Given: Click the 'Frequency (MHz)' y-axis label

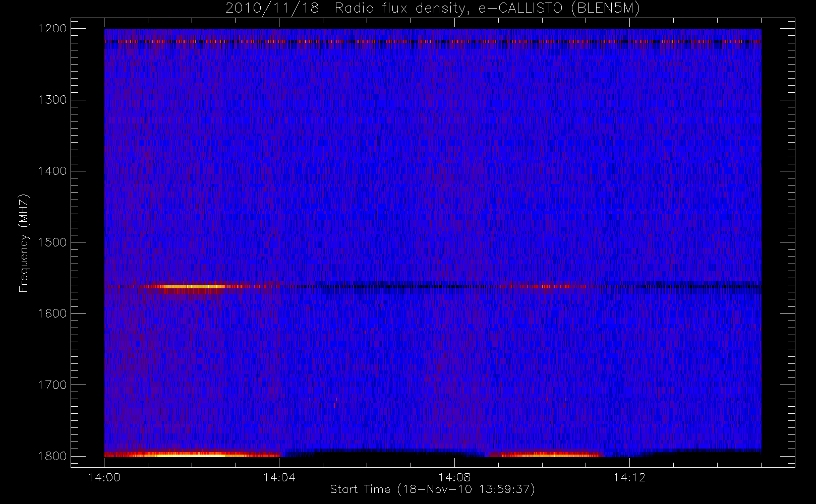Looking at the screenshot, I should point(23,243).
